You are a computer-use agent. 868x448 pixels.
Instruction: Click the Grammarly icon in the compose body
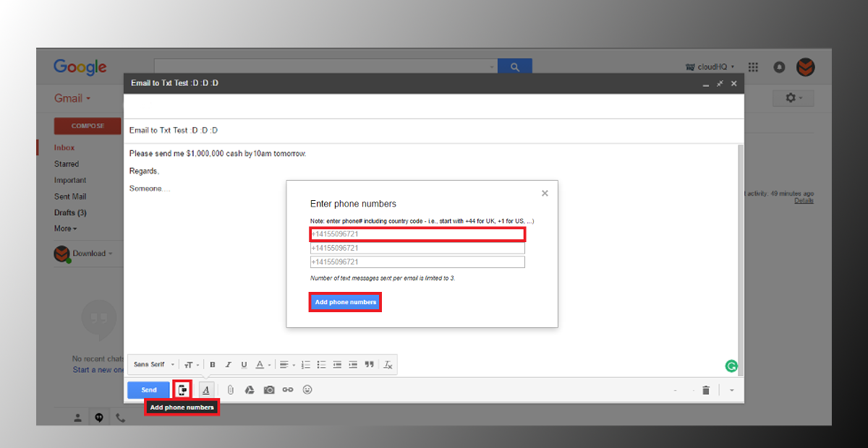coord(731,366)
